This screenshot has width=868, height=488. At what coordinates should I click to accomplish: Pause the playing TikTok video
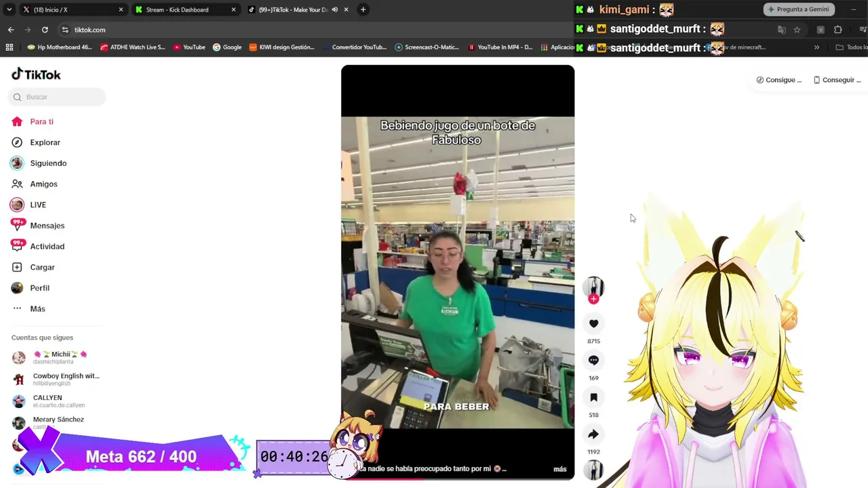[x=458, y=271]
